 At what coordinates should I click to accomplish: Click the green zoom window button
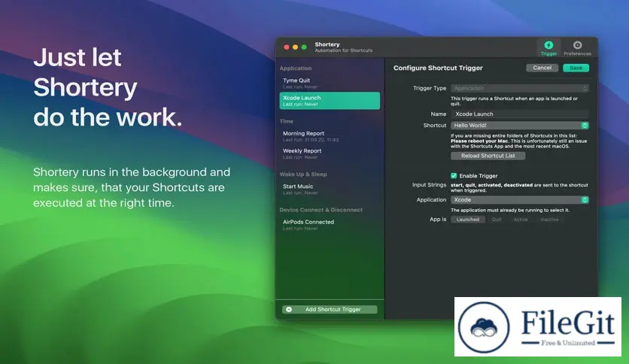(x=304, y=47)
